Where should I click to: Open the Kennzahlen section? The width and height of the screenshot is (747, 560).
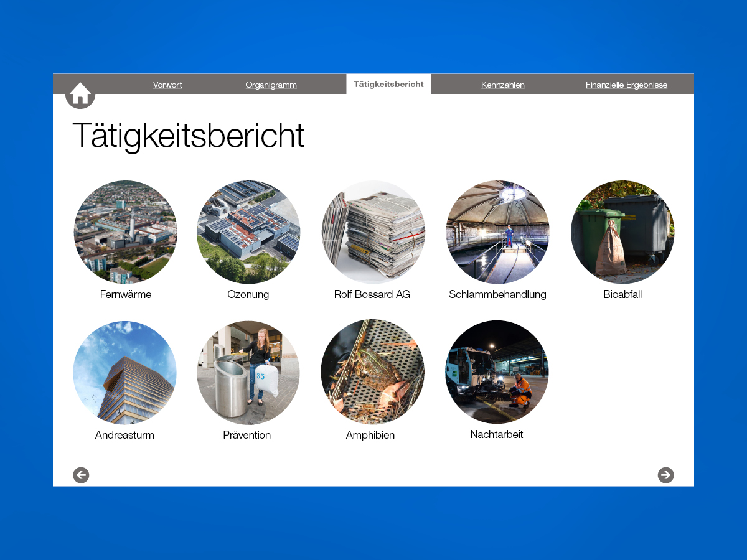tap(502, 85)
